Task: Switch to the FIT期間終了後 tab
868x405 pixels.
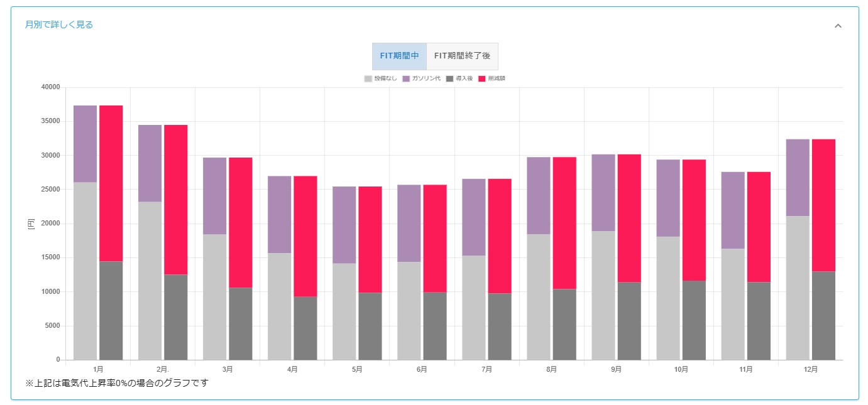Action: [x=462, y=56]
